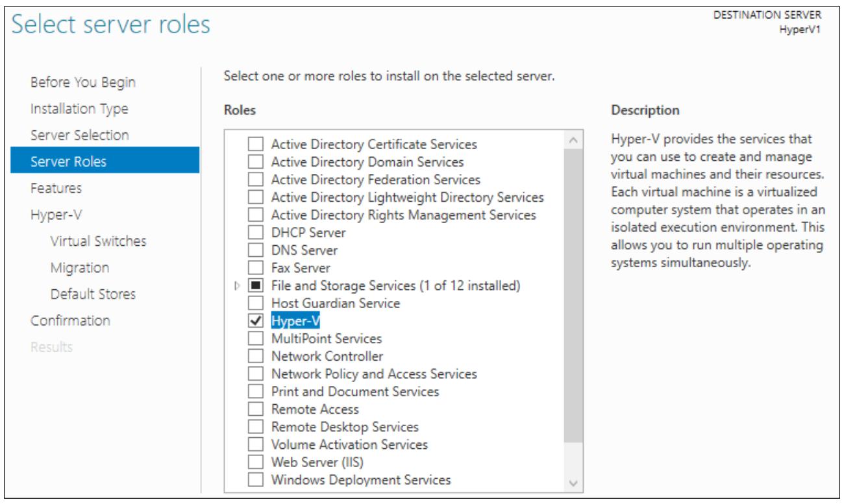Check the Active Directory Certificate Services box
Viewport: 844px width, 504px height.
(256, 144)
